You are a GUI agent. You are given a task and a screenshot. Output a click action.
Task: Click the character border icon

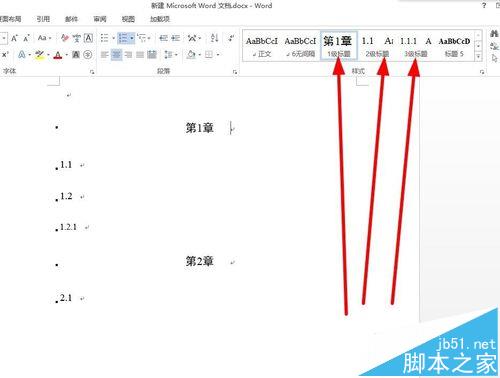click(88, 38)
